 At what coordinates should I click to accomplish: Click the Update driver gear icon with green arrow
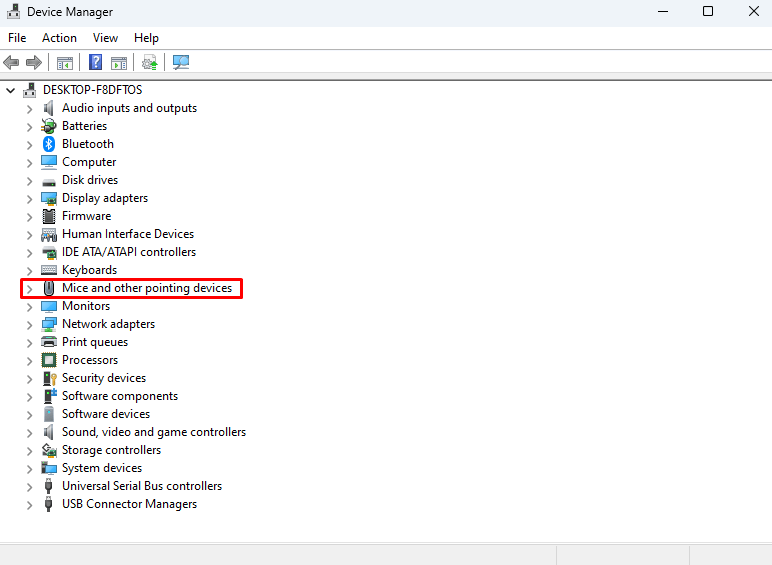click(150, 63)
